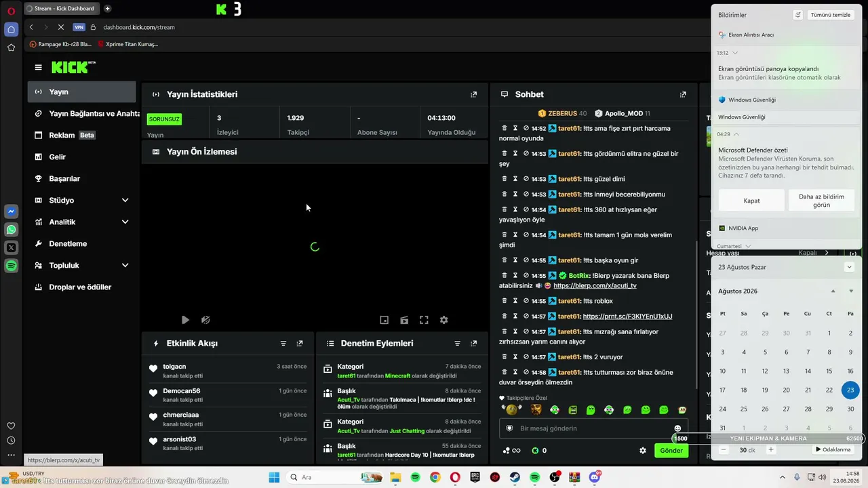Open Messenger in the Opera sidebar
The width and height of the screenshot is (868, 488).
point(11,211)
